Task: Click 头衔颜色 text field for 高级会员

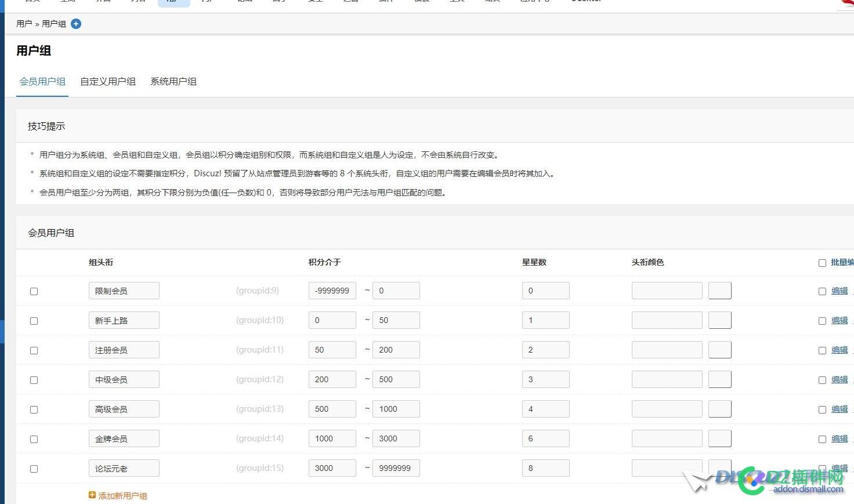Action: click(x=667, y=409)
